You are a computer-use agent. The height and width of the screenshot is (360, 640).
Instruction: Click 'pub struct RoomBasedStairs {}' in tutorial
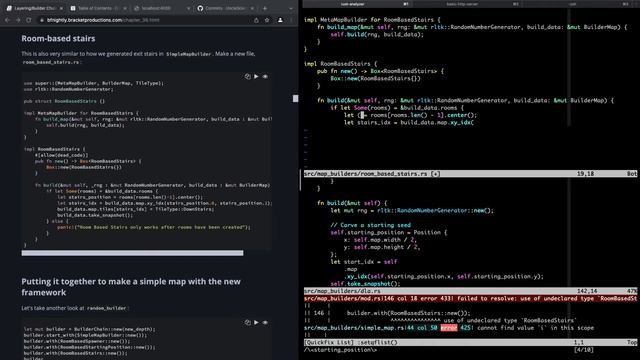64,101
